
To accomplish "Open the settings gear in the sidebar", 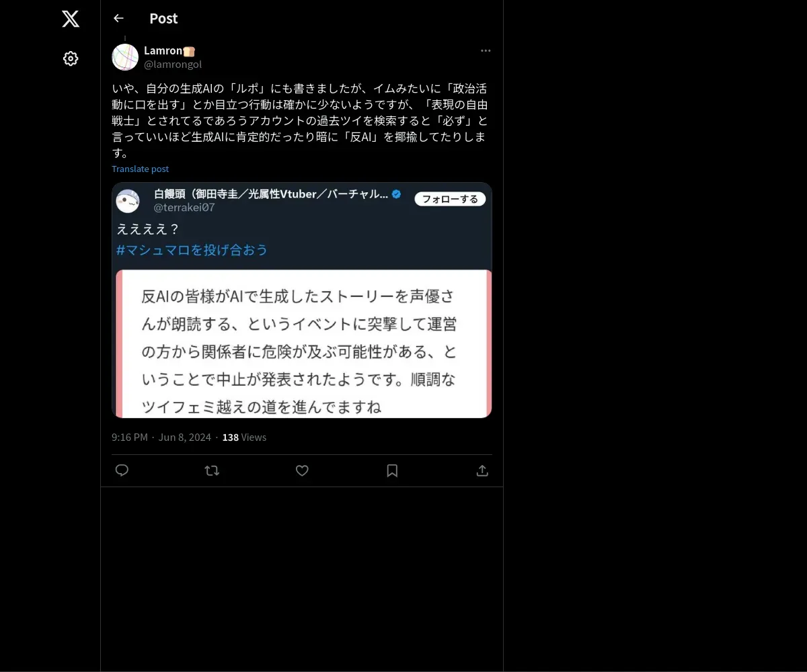I will tap(71, 58).
